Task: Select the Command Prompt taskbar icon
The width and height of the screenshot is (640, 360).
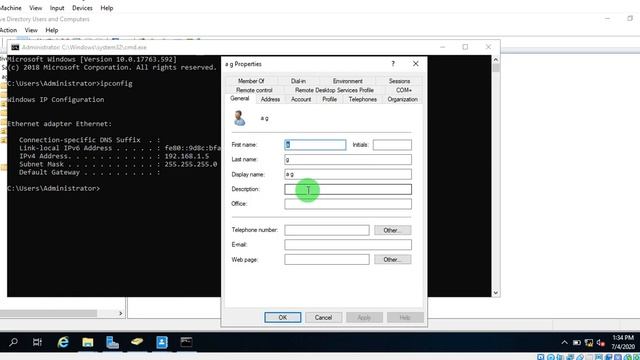Action: pos(187,342)
